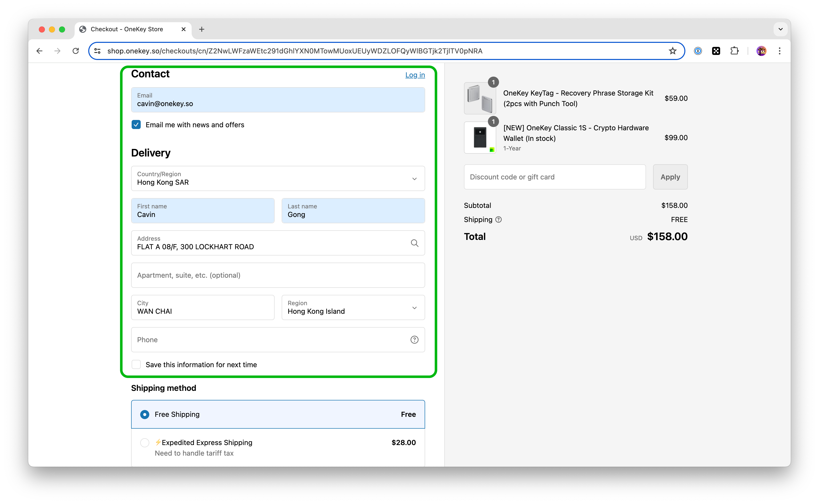The height and width of the screenshot is (504, 819).
Task: Check Save this information for next time
Action: (136, 365)
